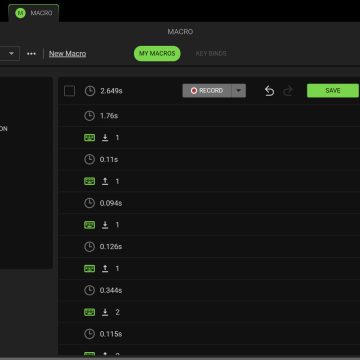Click the clock icon of the 0.094s delay

click(x=89, y=203)
